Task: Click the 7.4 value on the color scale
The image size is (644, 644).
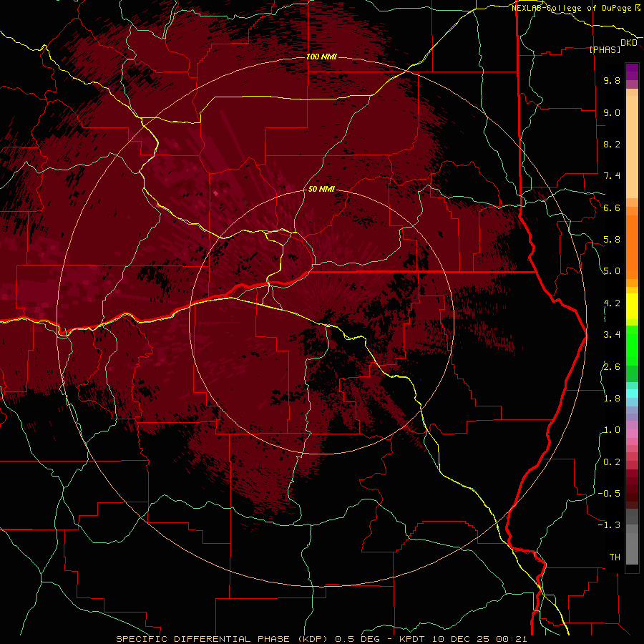Action: [x=612, y=176]
